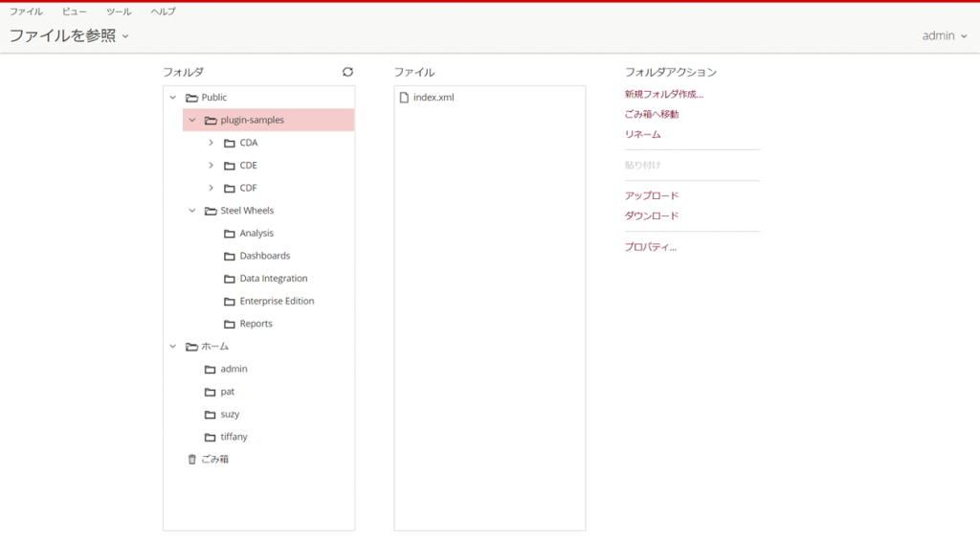The width and height of the screenshot is (980, 543).
Task: Click the Dashboards folder icon
Action: pos(230,256)
